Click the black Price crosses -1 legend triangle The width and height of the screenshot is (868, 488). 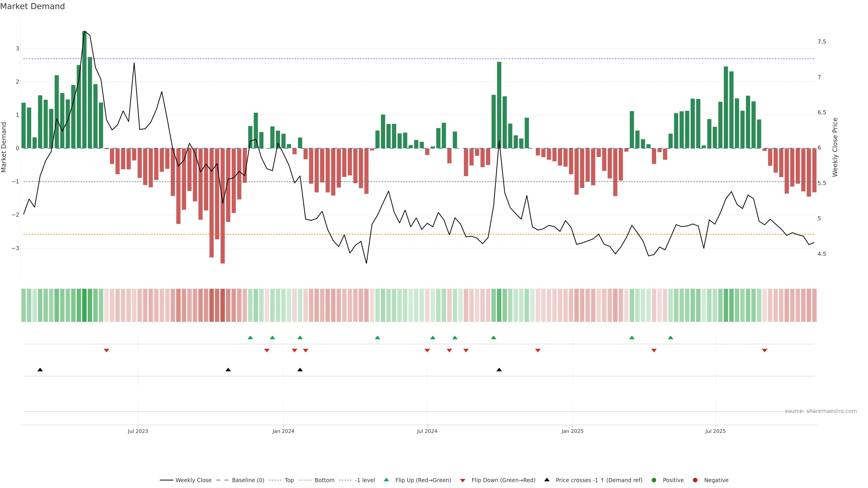pos(547,480)
